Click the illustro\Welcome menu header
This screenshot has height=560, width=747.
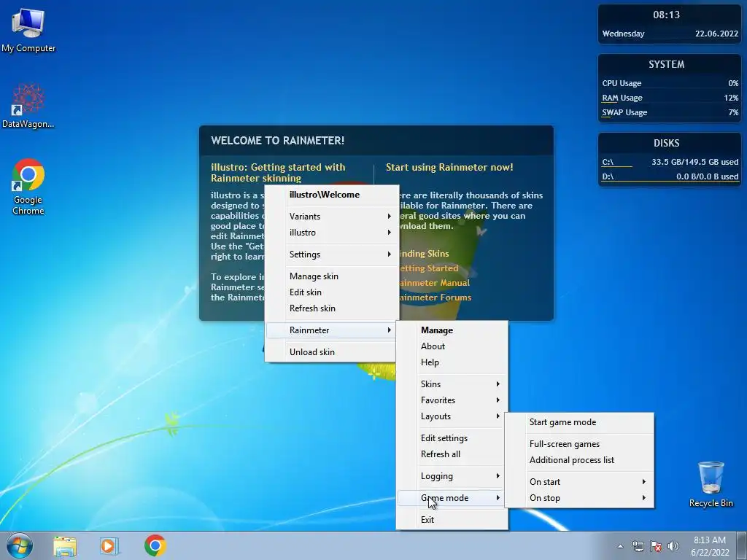point(332,195)
